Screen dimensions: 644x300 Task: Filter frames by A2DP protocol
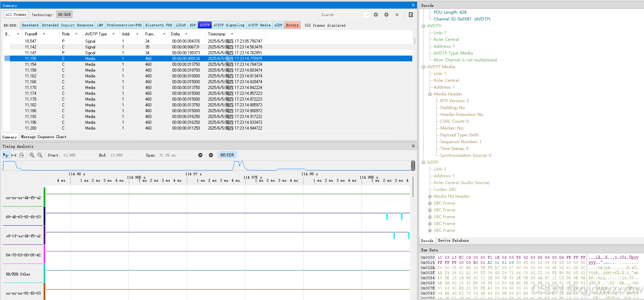tap(278, 25)
